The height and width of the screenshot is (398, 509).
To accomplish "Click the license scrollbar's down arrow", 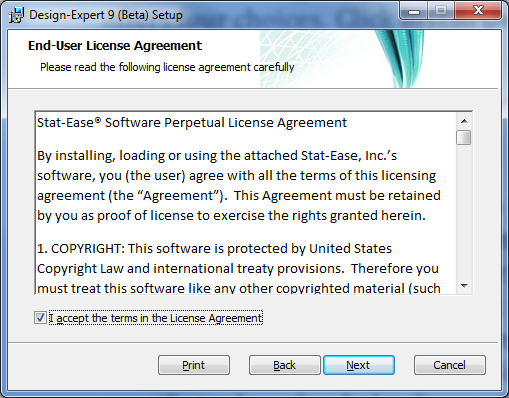I will pyautogui.click(x=464, y=286).
